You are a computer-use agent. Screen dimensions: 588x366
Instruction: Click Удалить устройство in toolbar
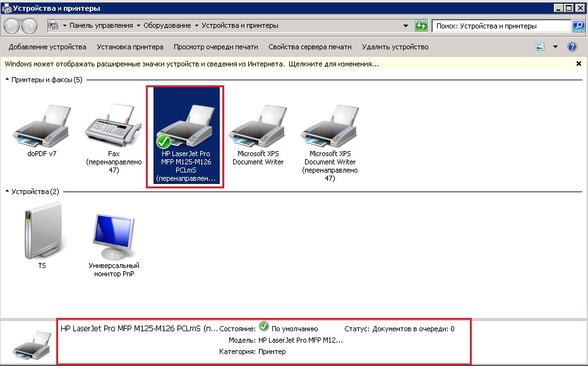395,47
